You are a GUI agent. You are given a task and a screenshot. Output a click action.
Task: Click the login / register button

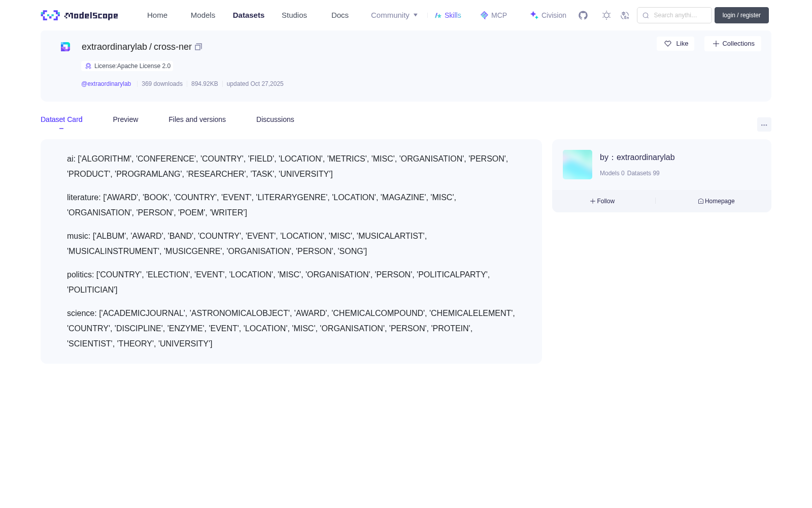click(741, 15)
